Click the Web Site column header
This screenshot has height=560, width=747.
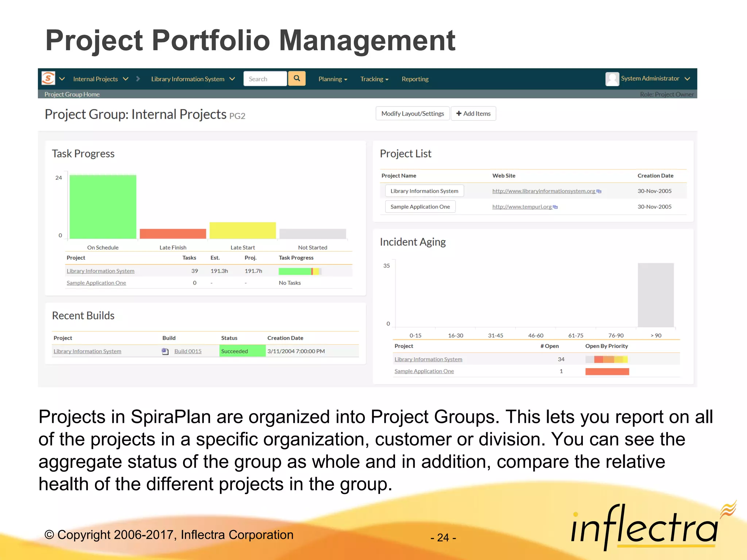(x=504, y=176)
